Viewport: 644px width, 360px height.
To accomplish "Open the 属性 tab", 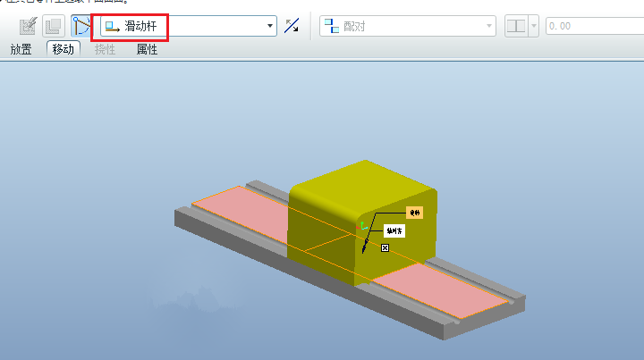I will point(147,50).
